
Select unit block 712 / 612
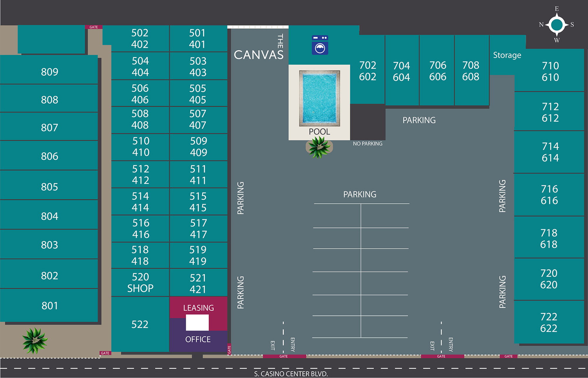tap(549, 111)
